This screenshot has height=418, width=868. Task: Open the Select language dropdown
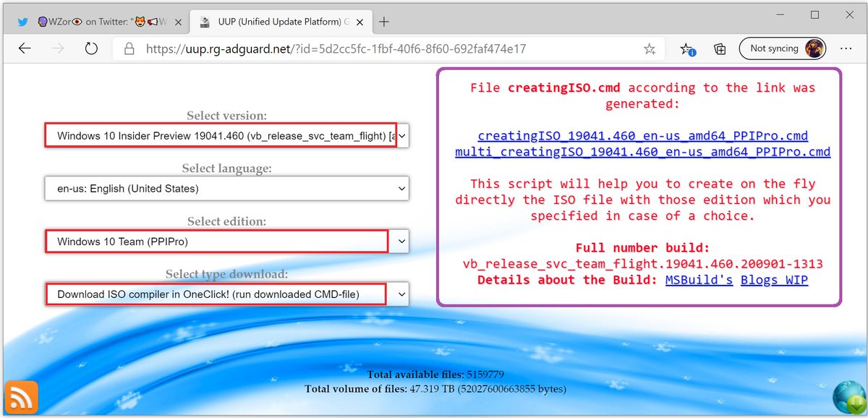[226, 188]
